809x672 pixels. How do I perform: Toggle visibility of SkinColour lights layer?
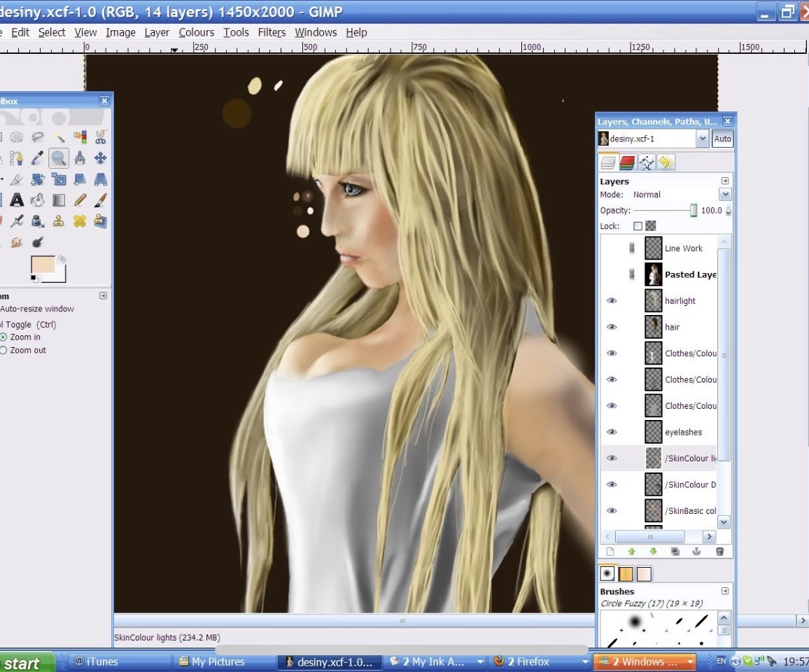[x=612, y=458]
